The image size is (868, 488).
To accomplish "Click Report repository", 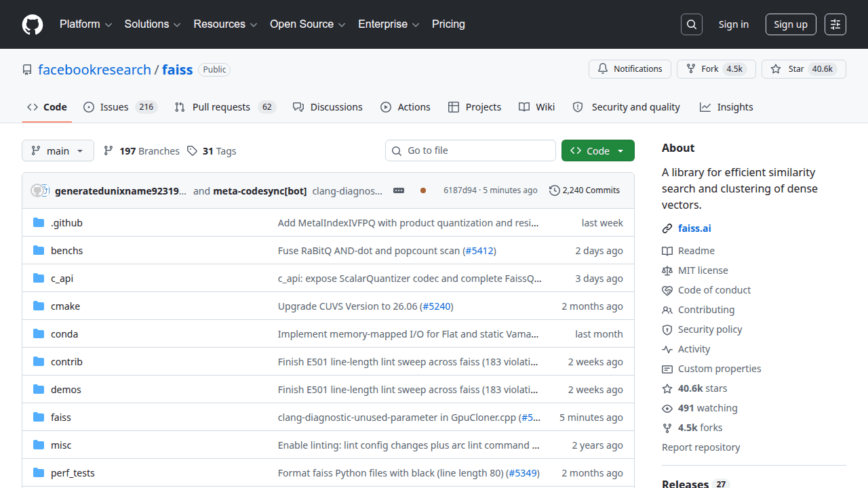I will coord(701,447).
